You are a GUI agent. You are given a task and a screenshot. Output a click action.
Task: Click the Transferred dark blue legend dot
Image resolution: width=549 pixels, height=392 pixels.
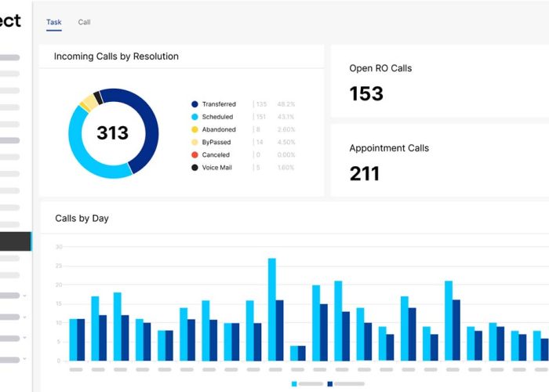click(195, 104)
